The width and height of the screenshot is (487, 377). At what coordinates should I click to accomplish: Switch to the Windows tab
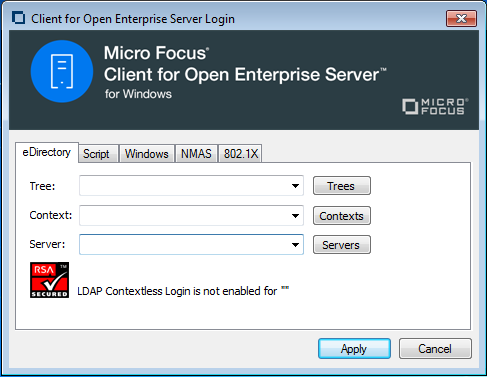tap(147, 154)
